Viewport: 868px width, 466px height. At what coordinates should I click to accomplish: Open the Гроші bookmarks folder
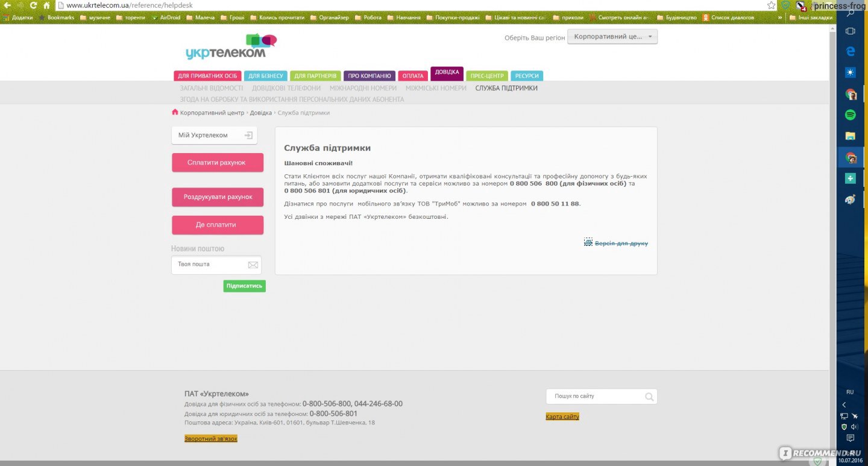[x=232, y=17]
